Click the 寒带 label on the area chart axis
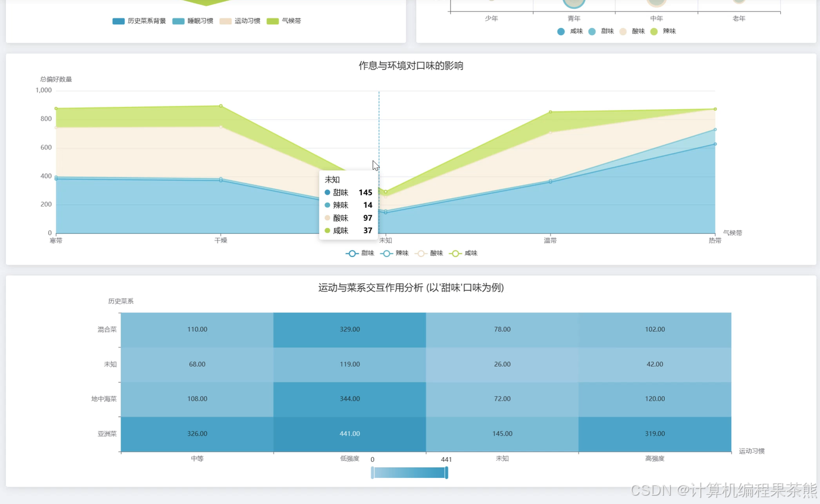 [56, 241]
